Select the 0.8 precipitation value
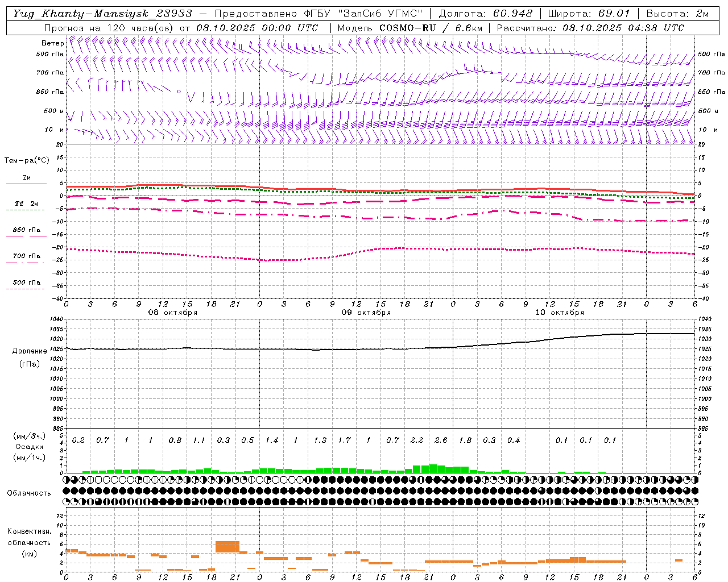The height and width of the screenshot is (582, 728). pyautogui.click(x=175, y=440)
